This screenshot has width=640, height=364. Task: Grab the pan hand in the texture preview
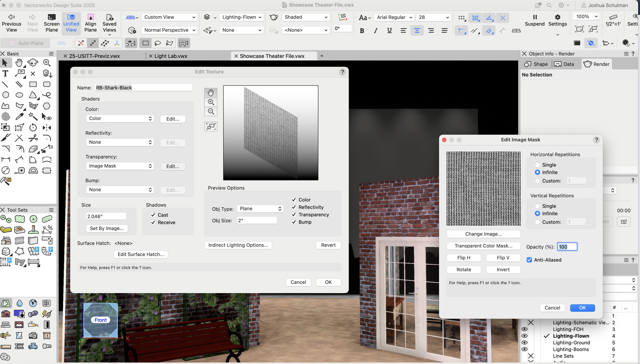coord(211,93)
